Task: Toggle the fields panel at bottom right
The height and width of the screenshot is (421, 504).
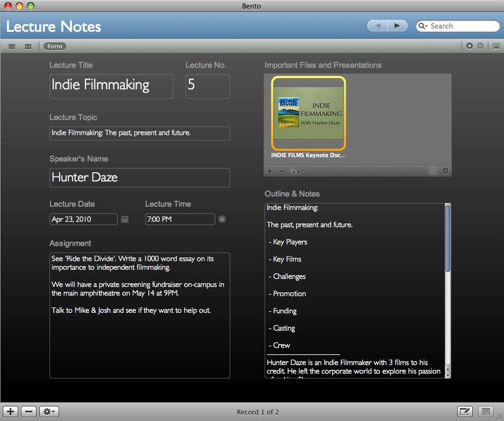Action: [x=486, y=412]
